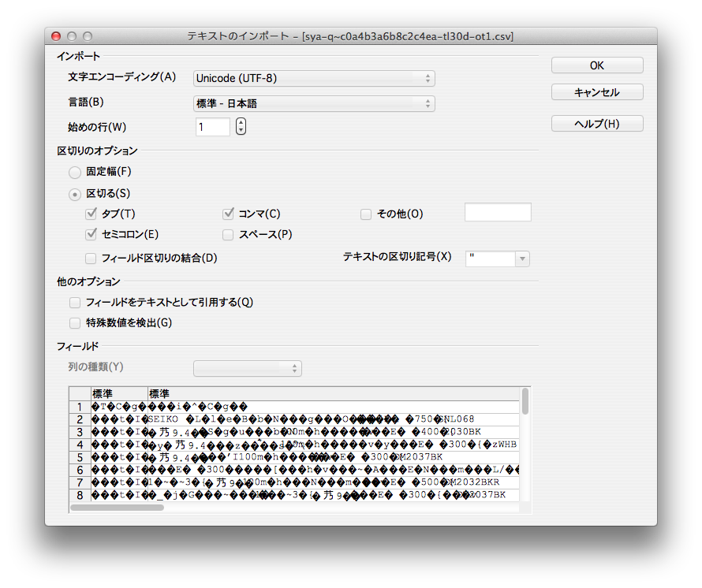The width and height of the screenshot is (702, 588).
Task: Click the preview's vertical scrollbar thumb
Action: pyautogui.click(x=525, y=401)
